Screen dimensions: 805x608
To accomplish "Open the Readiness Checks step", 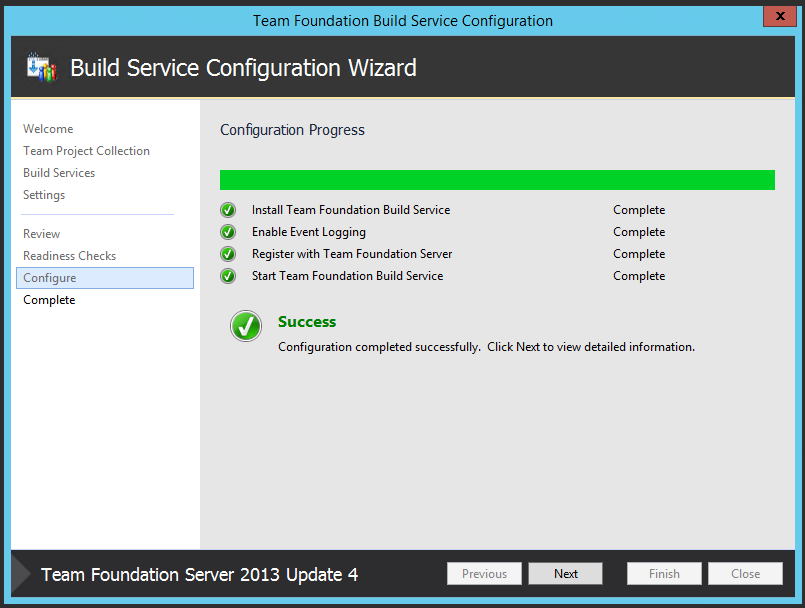I will (x=69, y=256).
